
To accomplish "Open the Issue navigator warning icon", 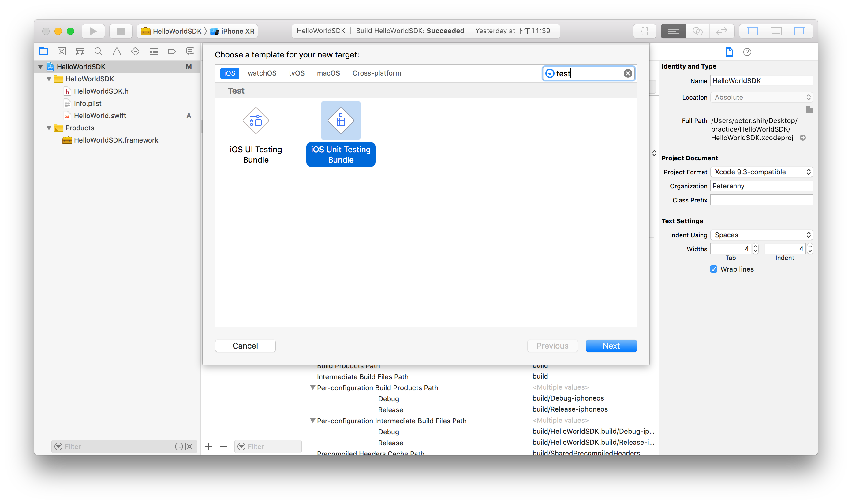I will [x=117, y=51].
